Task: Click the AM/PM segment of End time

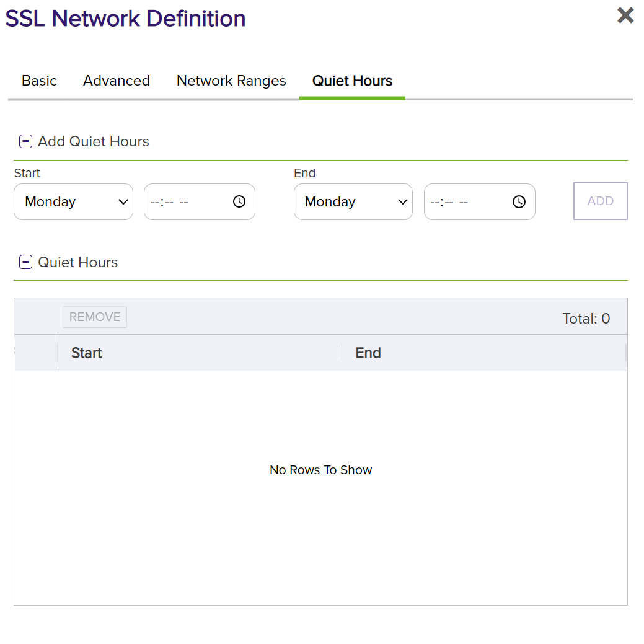Action: pyautogui.click(x=464, y=201)
